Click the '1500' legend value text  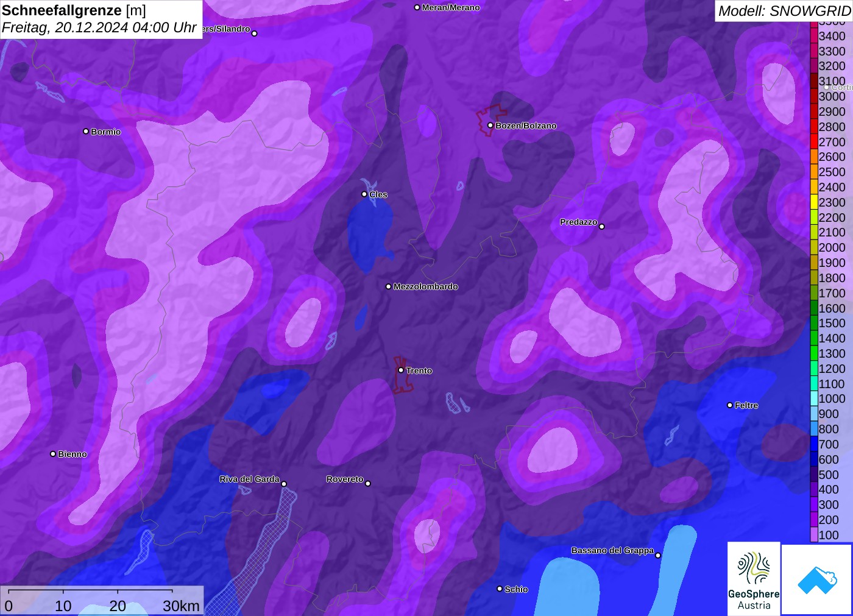832,323
